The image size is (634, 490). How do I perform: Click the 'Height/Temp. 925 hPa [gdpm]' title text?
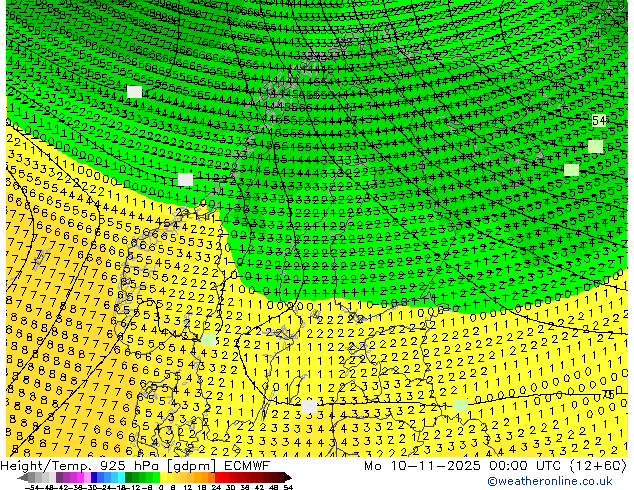[108, 466]
